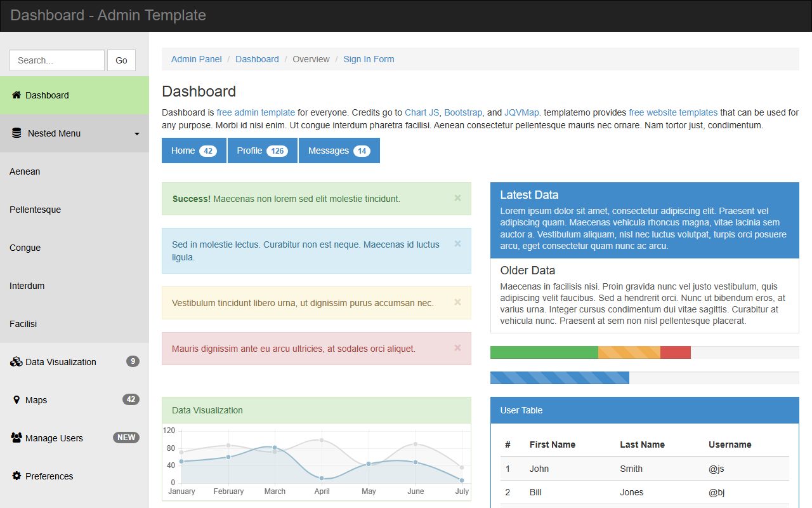Image resolution: width=812 pixels, height=508 pixels.
Task: Open the Messages tab
Action: (339, 150)
